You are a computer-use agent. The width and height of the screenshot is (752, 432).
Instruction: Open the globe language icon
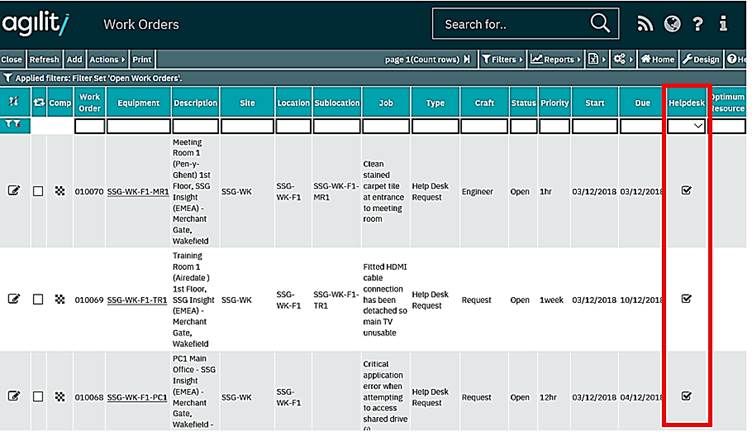[671, 24]
